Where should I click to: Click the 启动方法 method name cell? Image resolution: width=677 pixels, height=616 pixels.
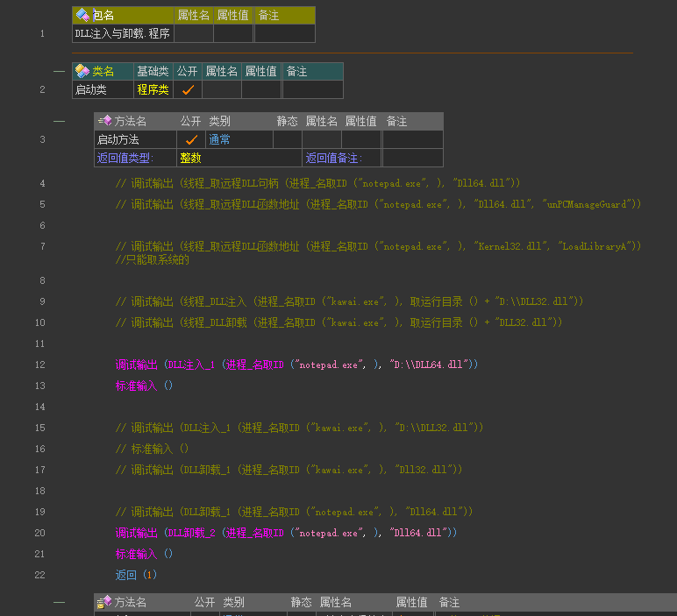click(x=136, y=140)
